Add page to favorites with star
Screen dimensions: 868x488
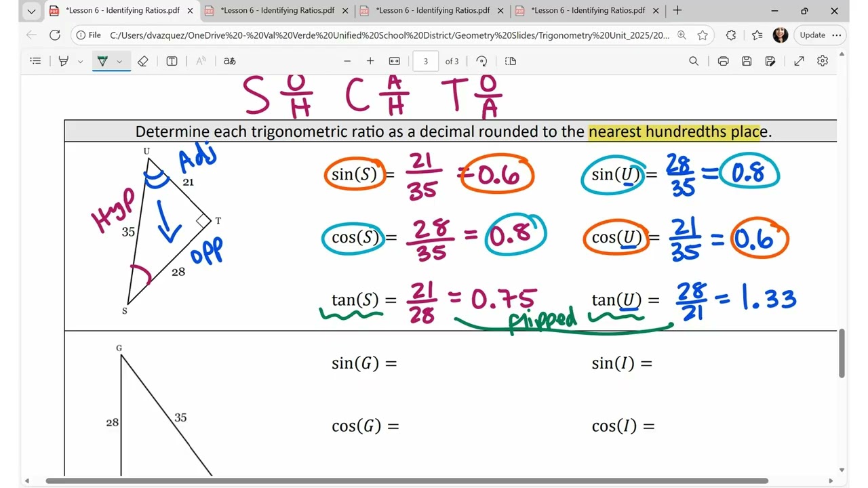pos(703,35)
